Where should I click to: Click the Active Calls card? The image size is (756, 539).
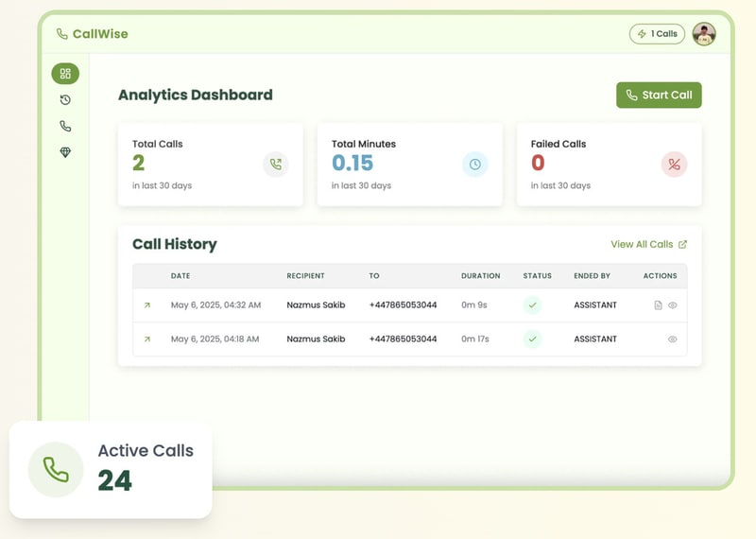click(111, 469)
